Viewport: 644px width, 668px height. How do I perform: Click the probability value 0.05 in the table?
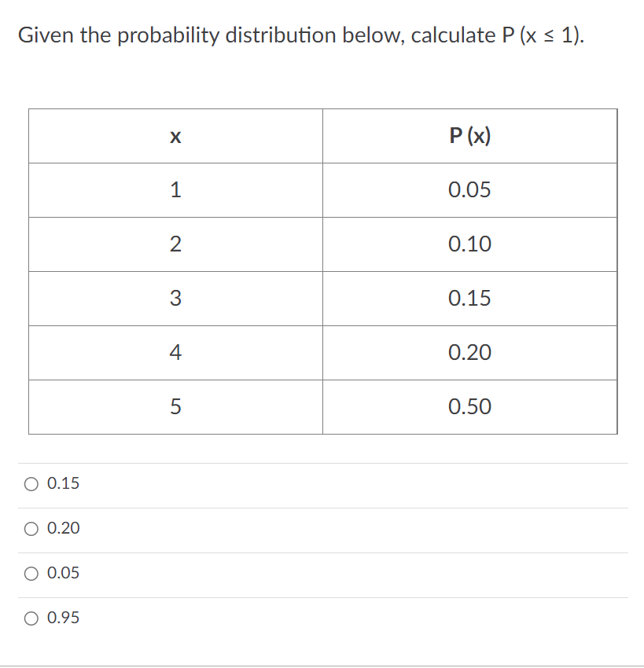pos(470,190)
